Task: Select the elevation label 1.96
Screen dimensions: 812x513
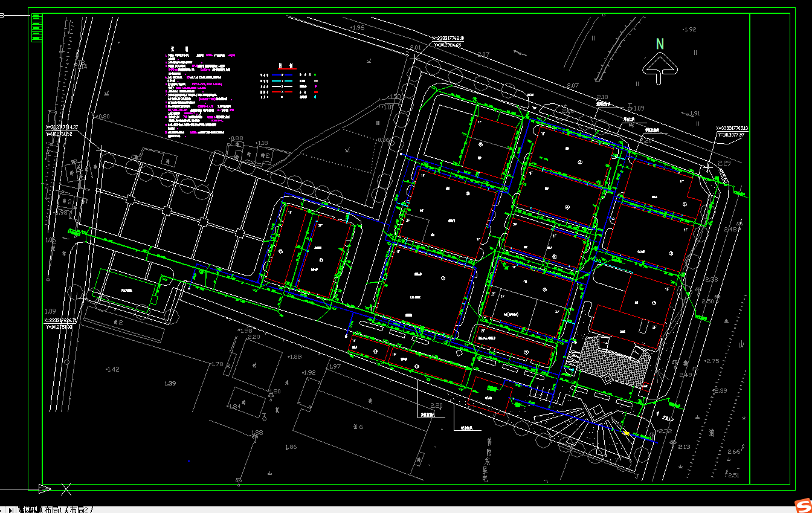Action: coord(358,28)
